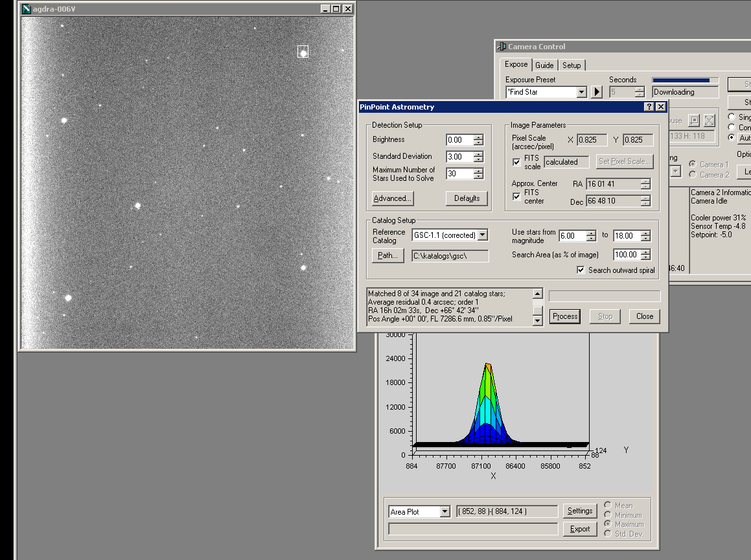Switch to the Guide tab

point(544,65)
